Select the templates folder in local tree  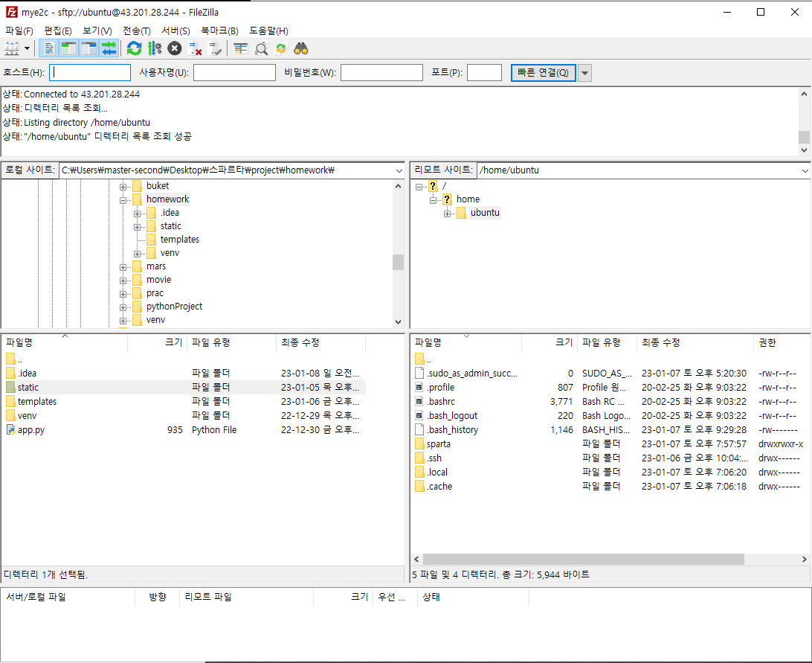click(180, 240)
